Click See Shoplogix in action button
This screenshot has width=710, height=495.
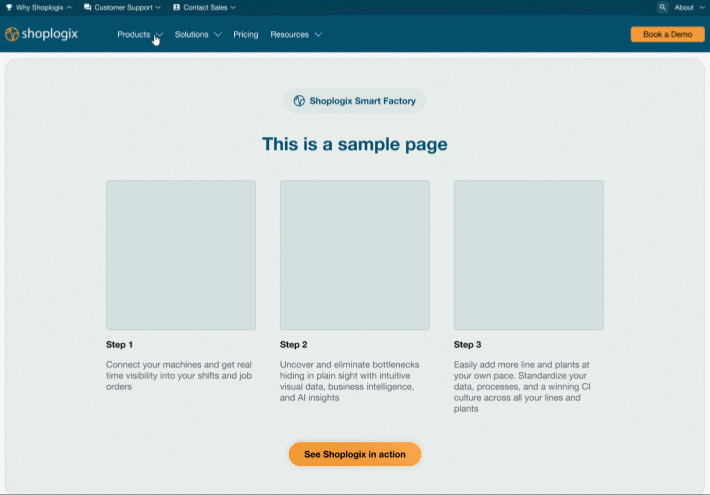[355, 454]
